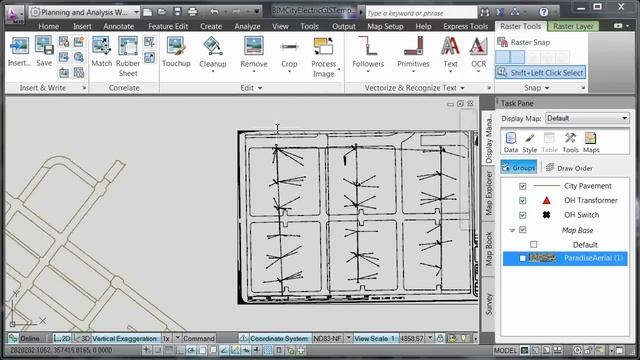Click the Raster Snap icon

[502, 42]
